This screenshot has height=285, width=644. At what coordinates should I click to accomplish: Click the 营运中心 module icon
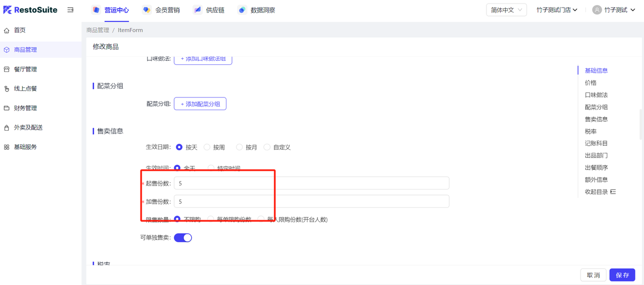[96, 10]
